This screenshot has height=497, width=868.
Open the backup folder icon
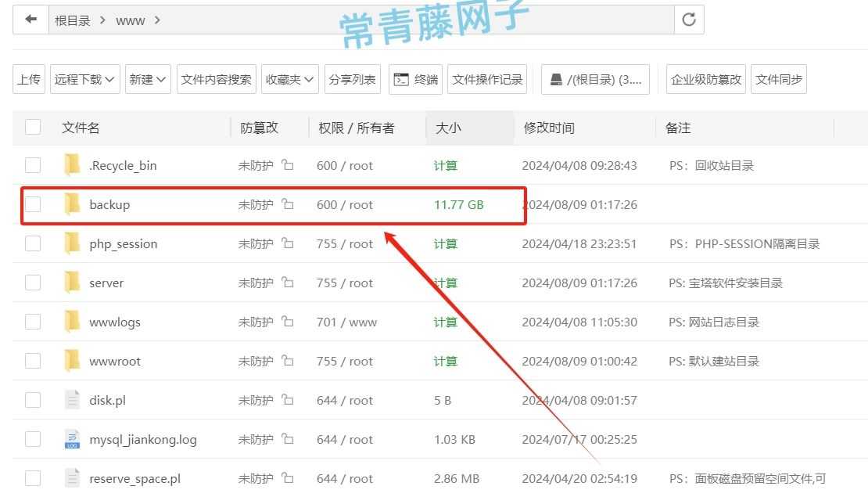click(x=72, y=204)
